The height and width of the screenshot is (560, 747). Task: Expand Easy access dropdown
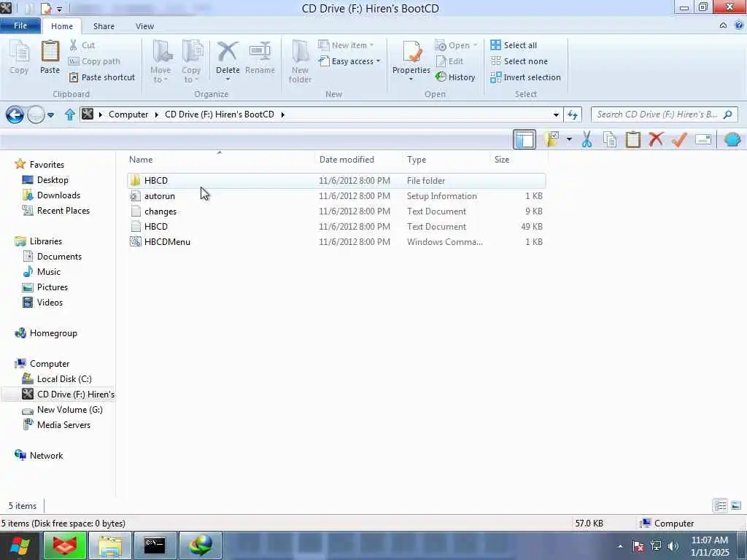pyautogui.click(x=349, y=61)
